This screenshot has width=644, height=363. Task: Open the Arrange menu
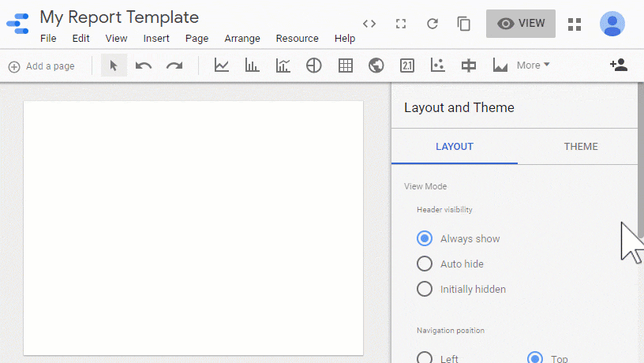point(241,38)
